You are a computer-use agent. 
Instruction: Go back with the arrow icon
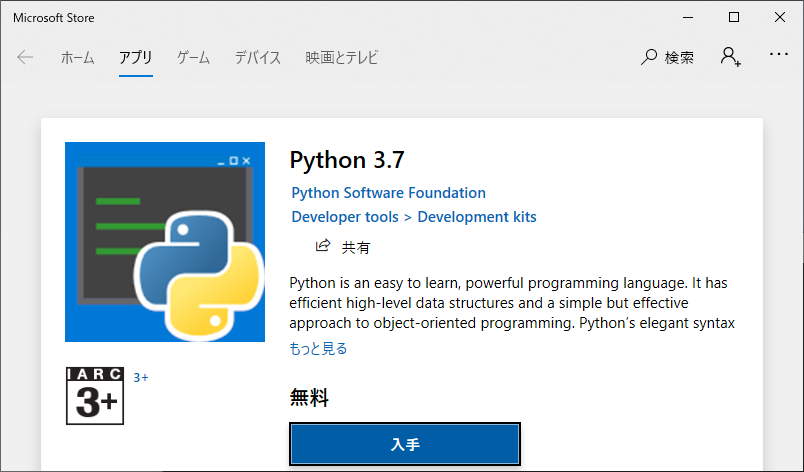tap(25, 57)
